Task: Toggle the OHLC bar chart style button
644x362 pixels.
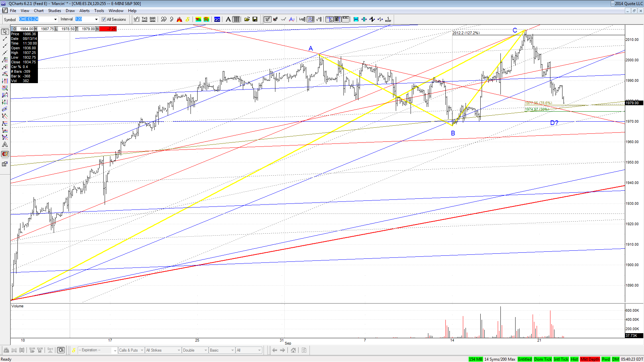Action: (267, 19)
